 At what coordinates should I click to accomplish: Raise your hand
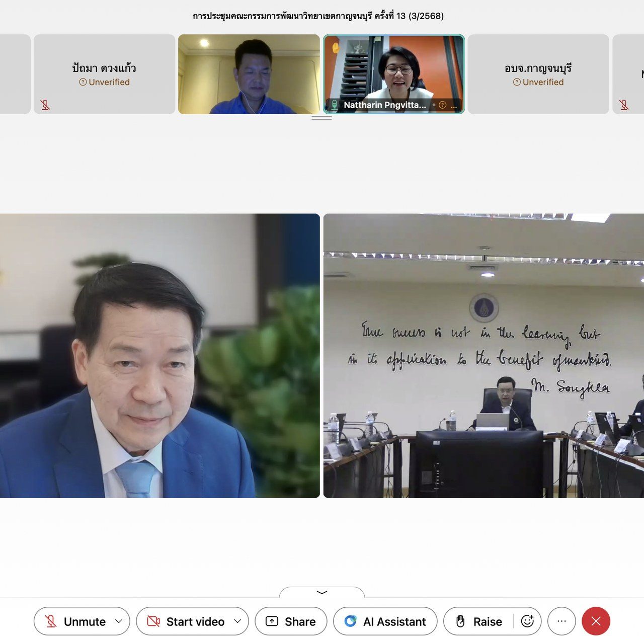478,621
